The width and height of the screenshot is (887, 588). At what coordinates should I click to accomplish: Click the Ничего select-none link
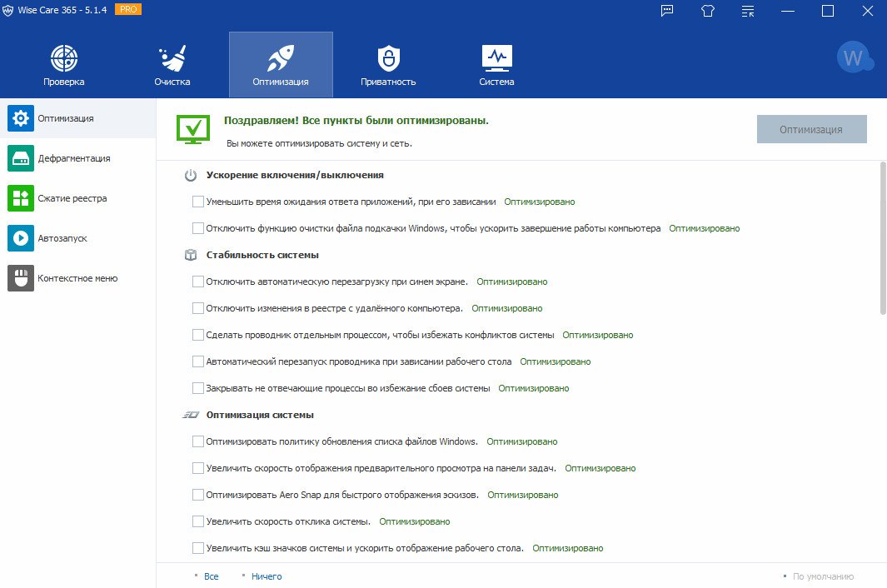point(267,576)
